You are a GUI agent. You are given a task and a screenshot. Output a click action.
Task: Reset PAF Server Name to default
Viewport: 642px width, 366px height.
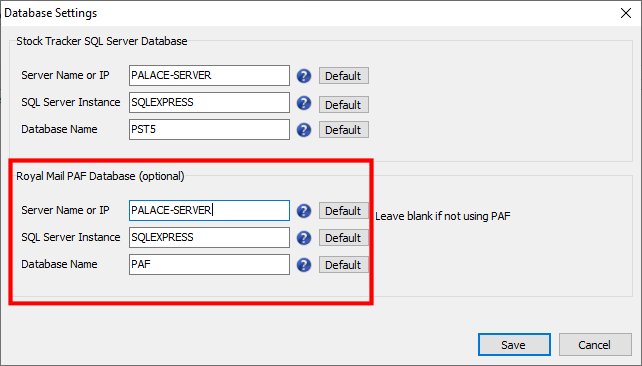click(x=344, y=211)
